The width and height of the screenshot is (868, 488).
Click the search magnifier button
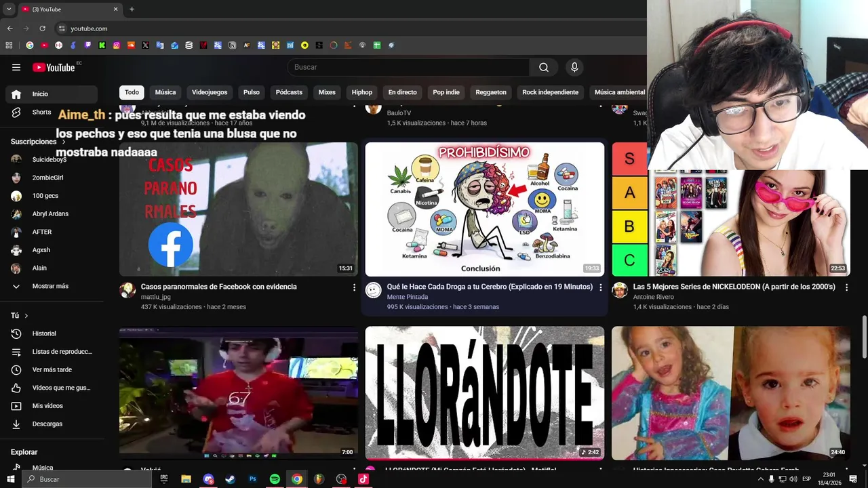[544, 67]
